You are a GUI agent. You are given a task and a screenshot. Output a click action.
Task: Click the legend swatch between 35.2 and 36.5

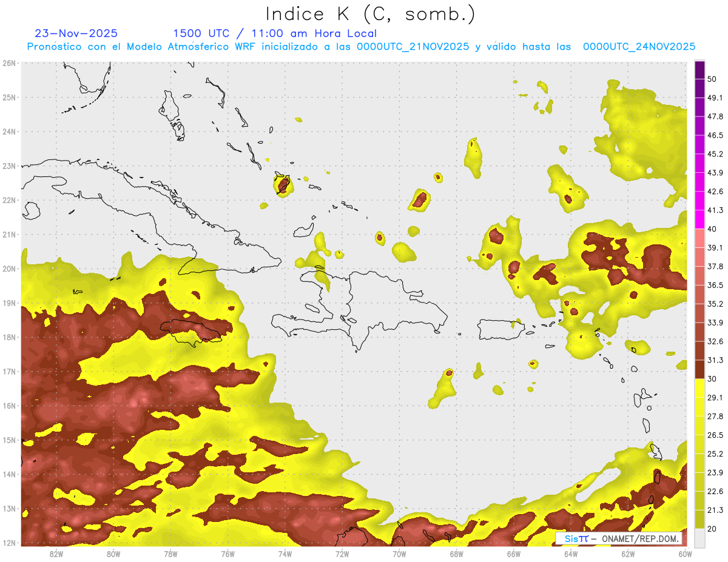pos(699,295)
